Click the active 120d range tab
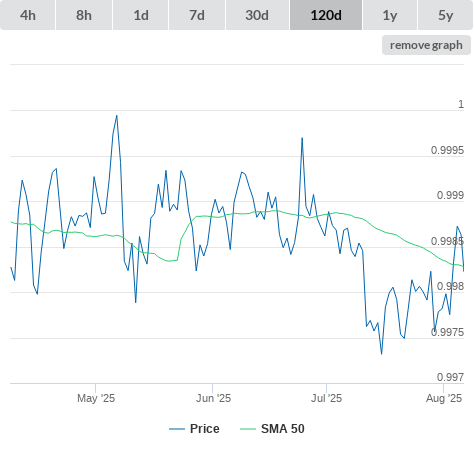Screen dimensions: 474x455 (x=326, y=15)
